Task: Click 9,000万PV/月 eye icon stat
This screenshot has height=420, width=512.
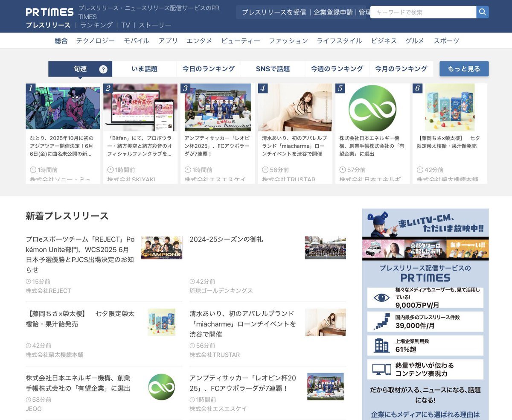Action: pos(381,297)
